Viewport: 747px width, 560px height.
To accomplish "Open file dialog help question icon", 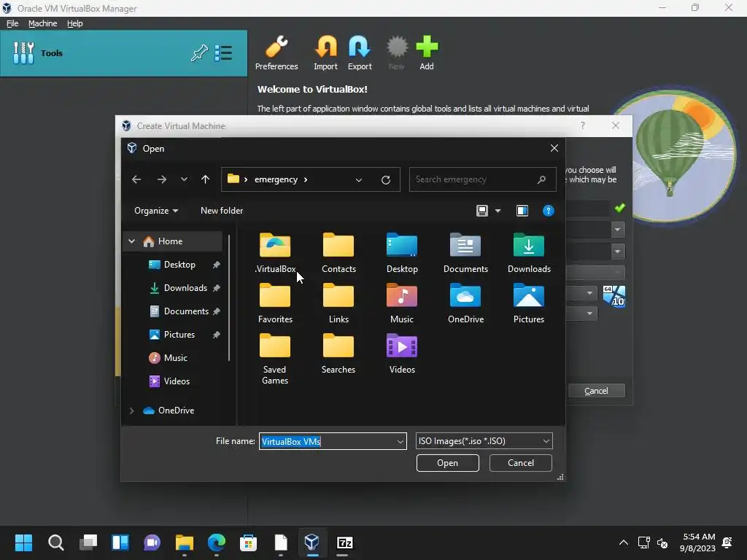I will [x=549, y=211].
